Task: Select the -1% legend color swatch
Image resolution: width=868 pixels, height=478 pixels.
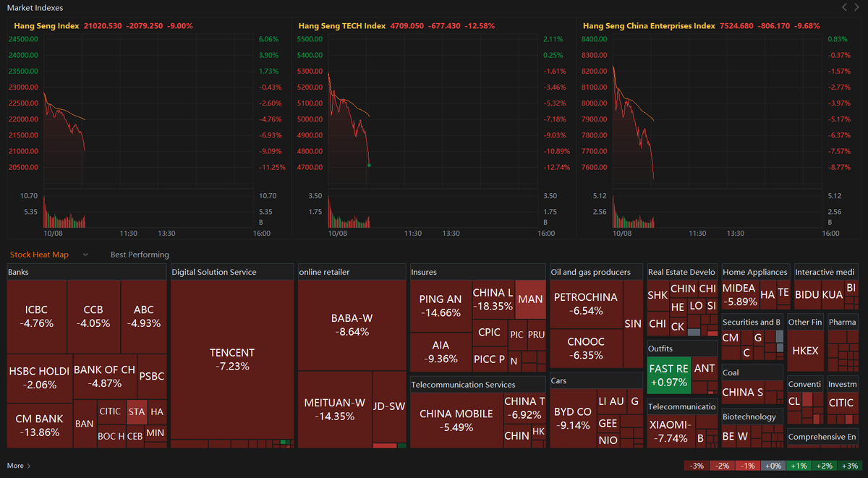Action: point(747,466)
